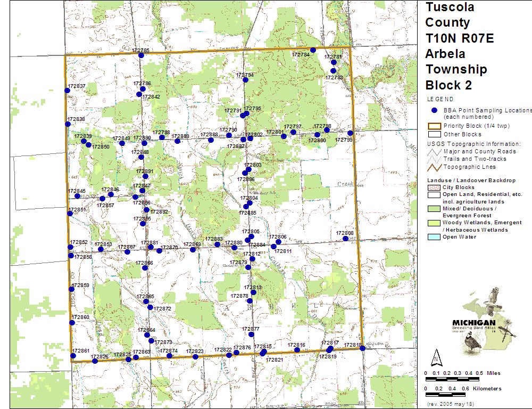The width and height of the screenshot is (532, 409).
Task: Select sampling point 172859 on the west boundary
Action: (71, 289)
